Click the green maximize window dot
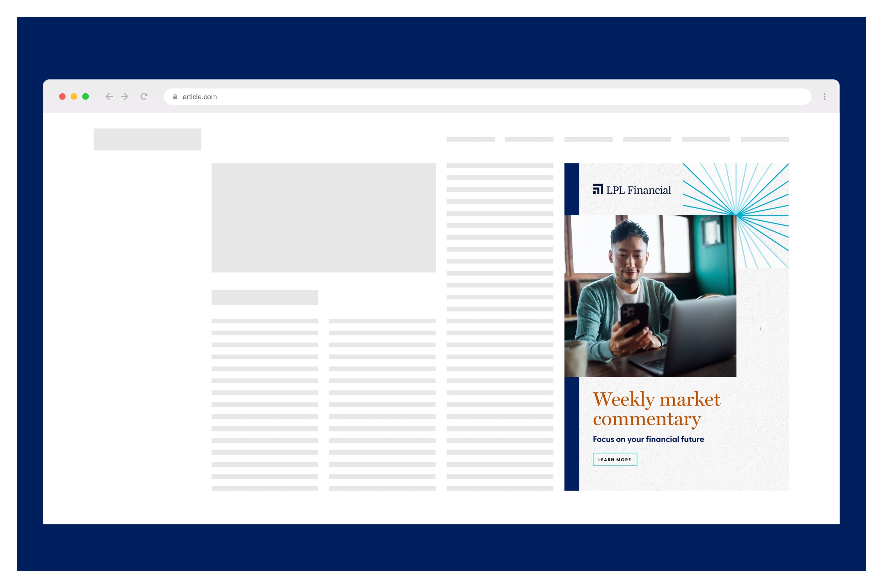Image resolution: width=883 pixels, height=588 pixels. pyautogui.click(x=85, y=97)
